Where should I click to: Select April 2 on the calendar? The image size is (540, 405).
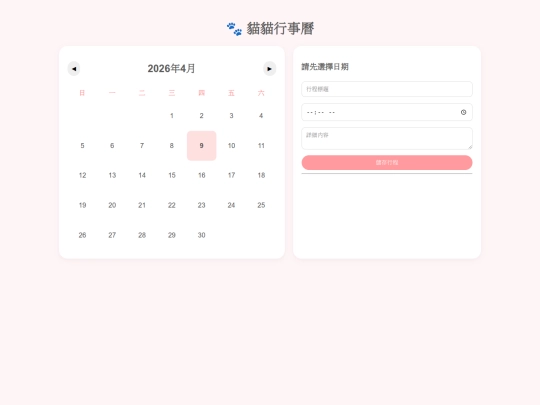coord(201,116)
